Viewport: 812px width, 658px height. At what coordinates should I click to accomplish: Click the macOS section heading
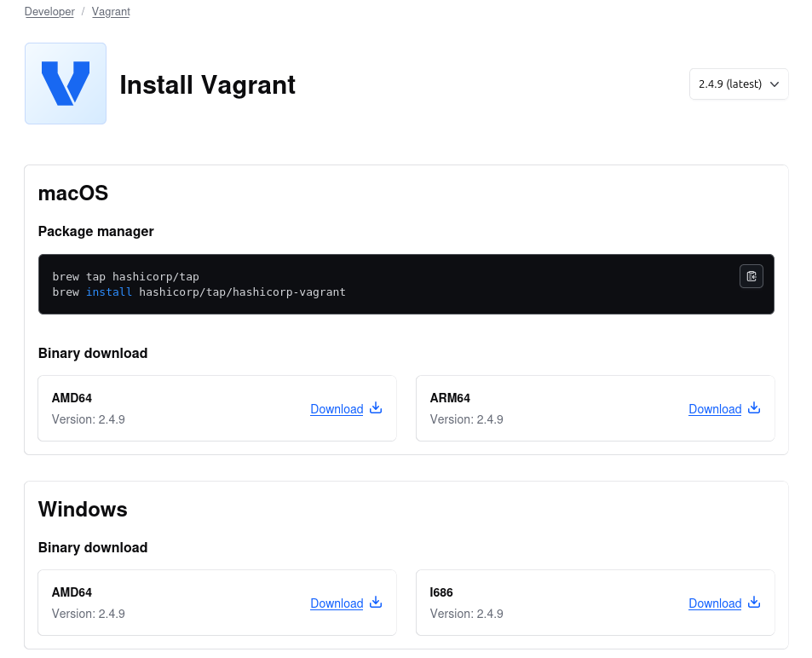pos(73,193)
